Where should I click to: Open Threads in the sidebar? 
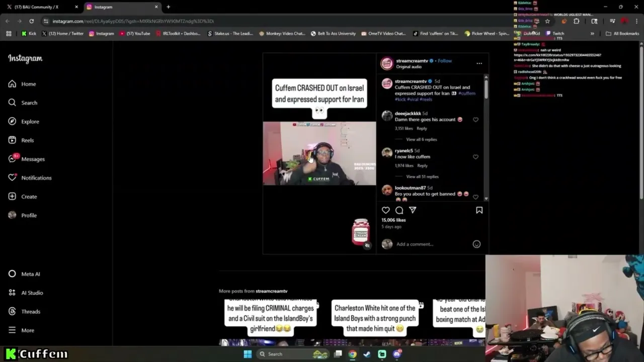pyautogui.click(x=24, y=312)
